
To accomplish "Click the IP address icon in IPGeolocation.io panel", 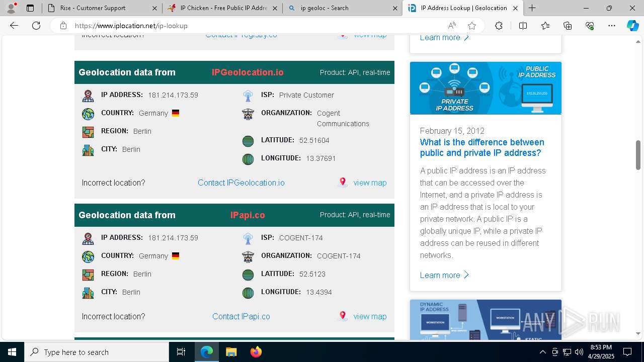I will point(88,96).
